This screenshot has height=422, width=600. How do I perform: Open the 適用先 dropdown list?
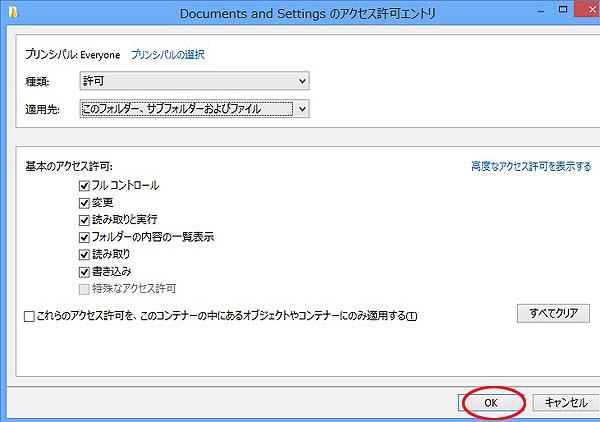(x=194, y=108)
